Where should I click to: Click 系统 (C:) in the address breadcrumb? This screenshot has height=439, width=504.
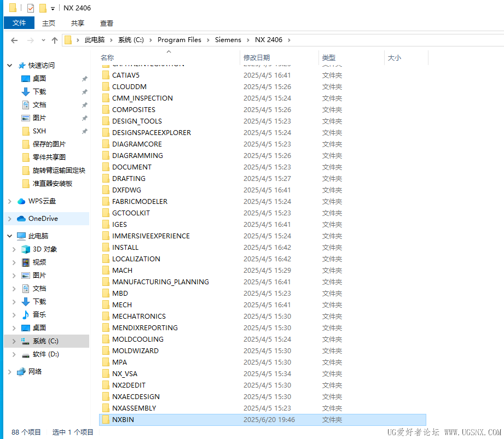tap(131, 40)
